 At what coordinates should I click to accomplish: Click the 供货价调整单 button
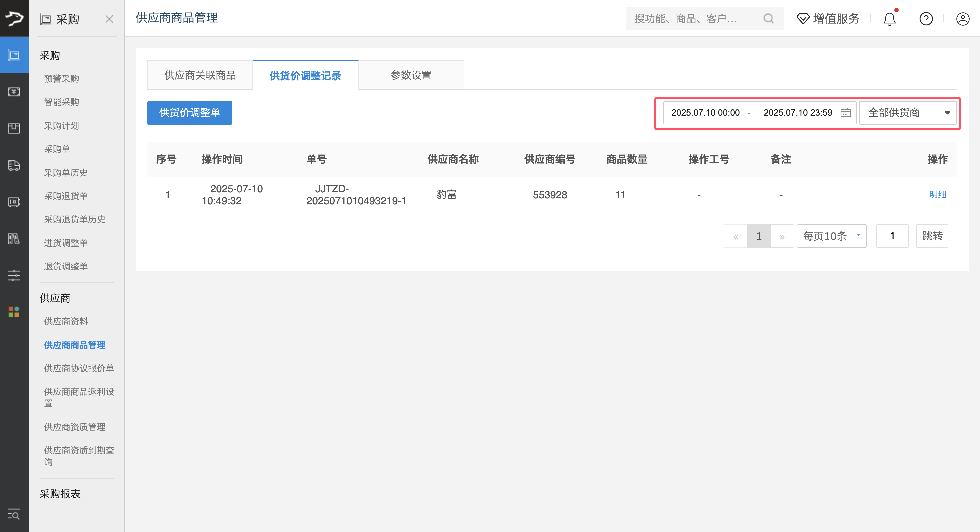189,113
